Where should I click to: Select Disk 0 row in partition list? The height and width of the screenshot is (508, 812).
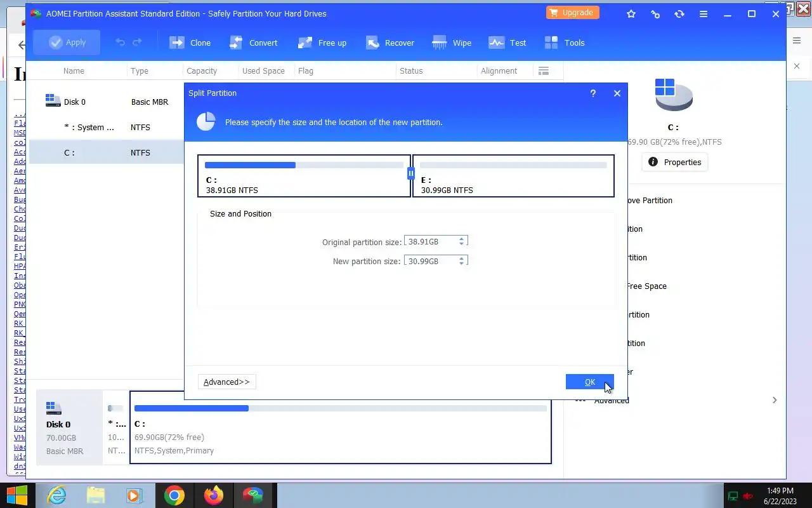[107, 102]
